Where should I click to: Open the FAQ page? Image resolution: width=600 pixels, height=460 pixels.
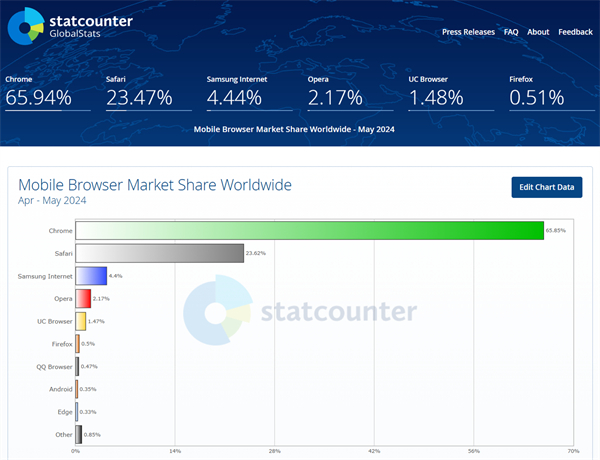(511, 32)
